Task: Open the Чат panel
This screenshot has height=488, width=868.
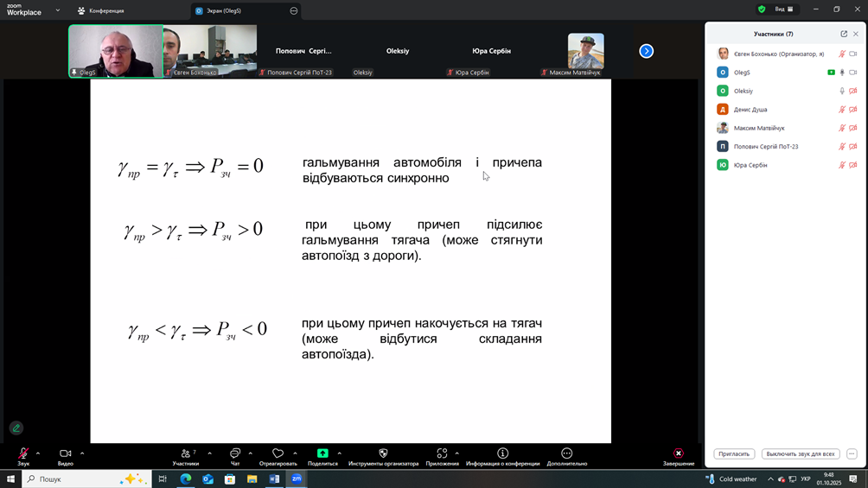Action: pyautogui.click(x=235, y=453)
